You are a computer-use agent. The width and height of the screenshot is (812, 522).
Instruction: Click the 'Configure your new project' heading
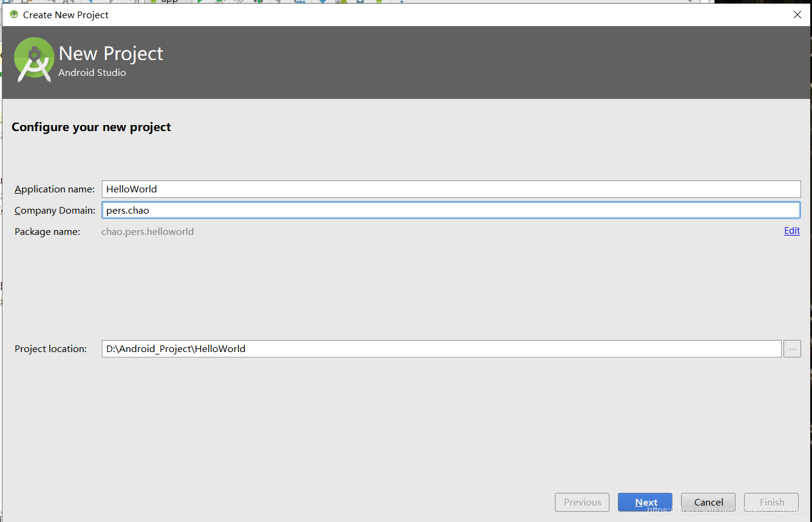[x=91, y=127]
